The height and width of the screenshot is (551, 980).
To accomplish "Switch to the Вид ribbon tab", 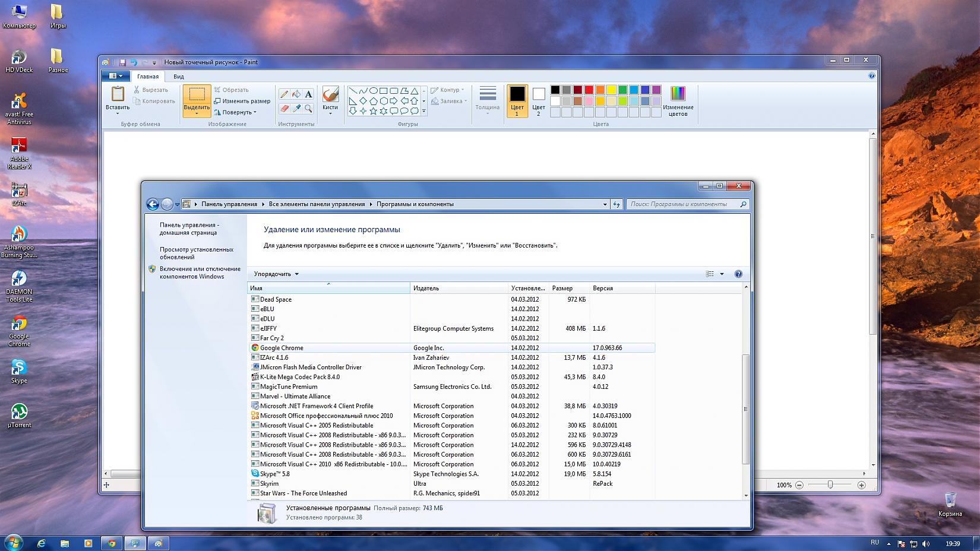I will click(x=178, y=77).
